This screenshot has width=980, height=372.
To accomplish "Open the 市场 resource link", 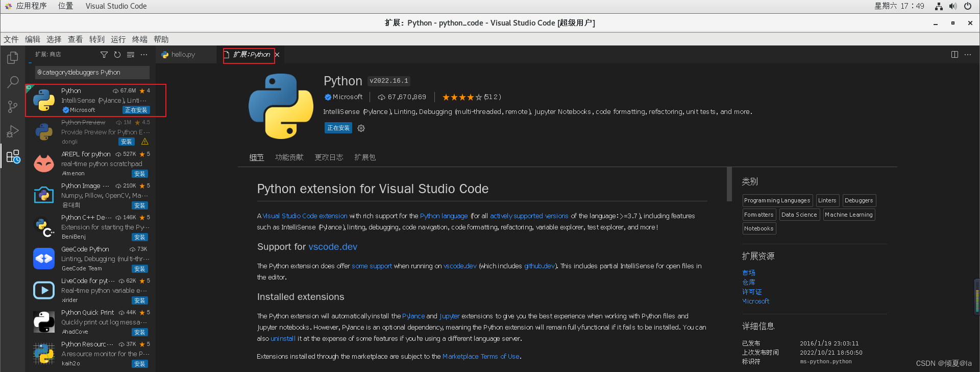I will tap(749, 273).
